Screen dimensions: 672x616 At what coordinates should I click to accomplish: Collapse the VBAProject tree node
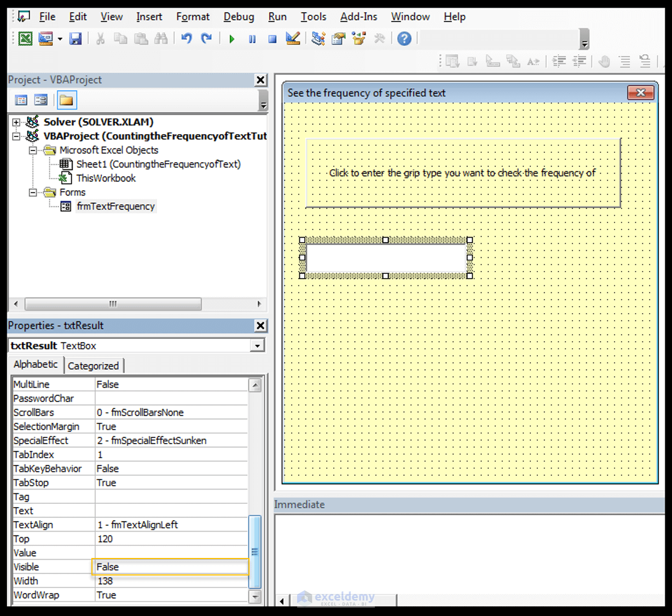pyautogui.click(x=16, y=136)
